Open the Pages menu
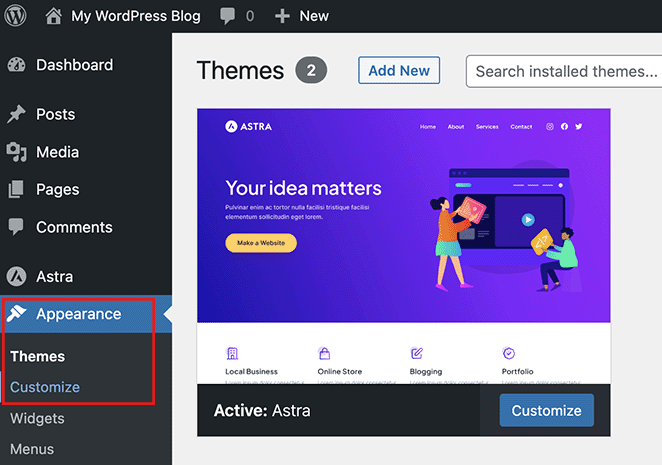 tap(57, 190)
